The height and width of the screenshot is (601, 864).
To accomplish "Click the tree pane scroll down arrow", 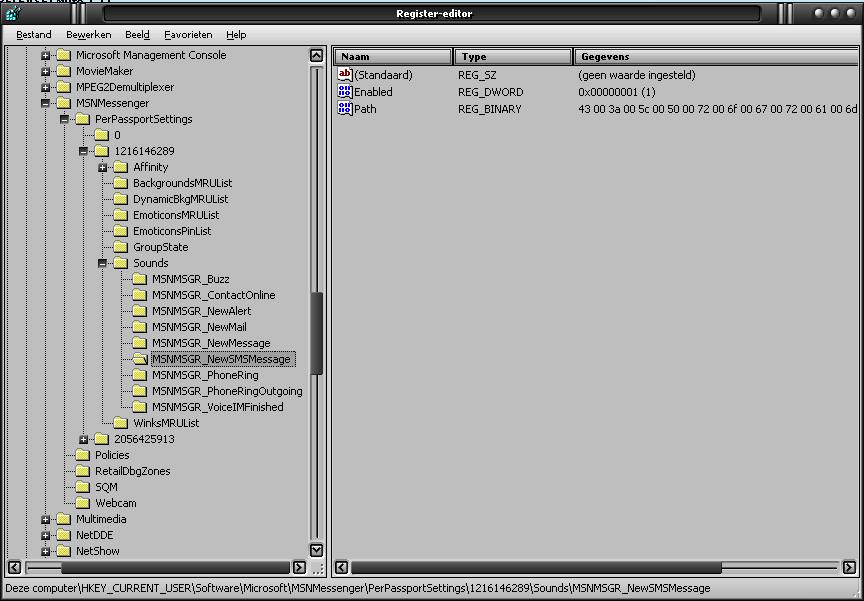I will [317, 550].
